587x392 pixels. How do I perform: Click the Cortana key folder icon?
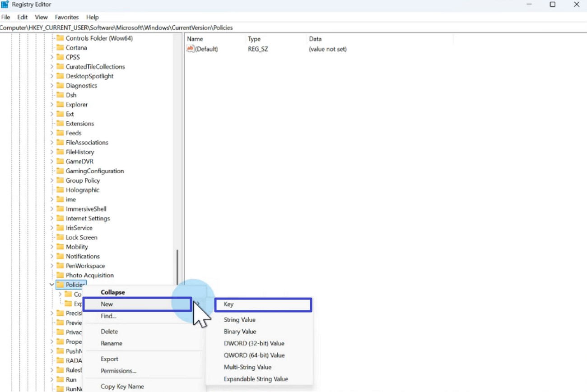tap(60, 48)
